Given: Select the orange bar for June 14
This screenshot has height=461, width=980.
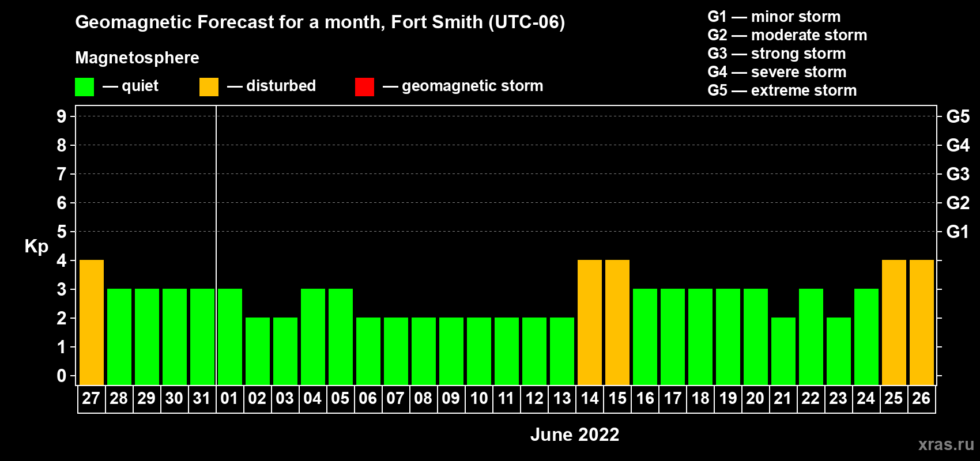Looking at the screenshot, I should tap(590, 322).
